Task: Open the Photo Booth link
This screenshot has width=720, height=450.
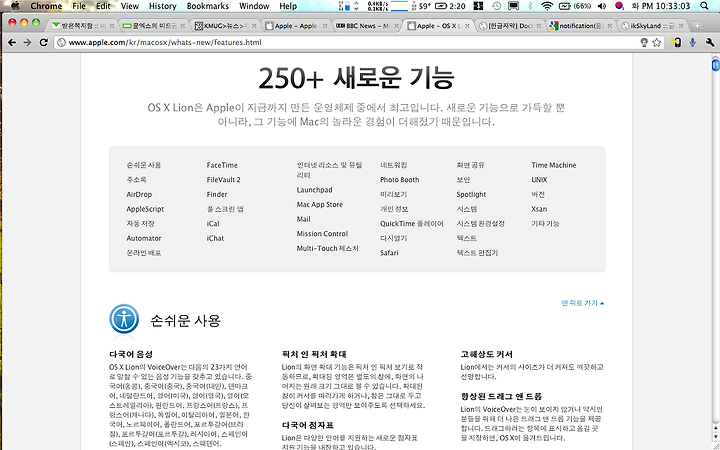Action: (x=399, y=180)
